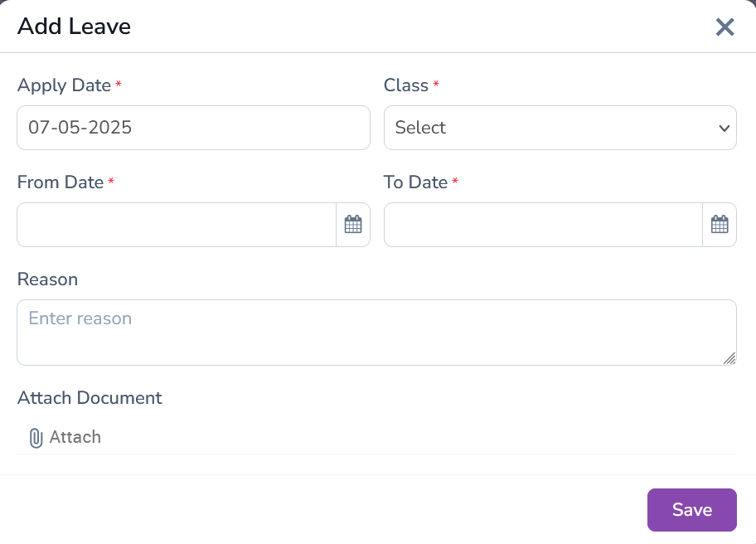Click the Attach Document section label
The image size is (756, 544).
pos(90,398)
